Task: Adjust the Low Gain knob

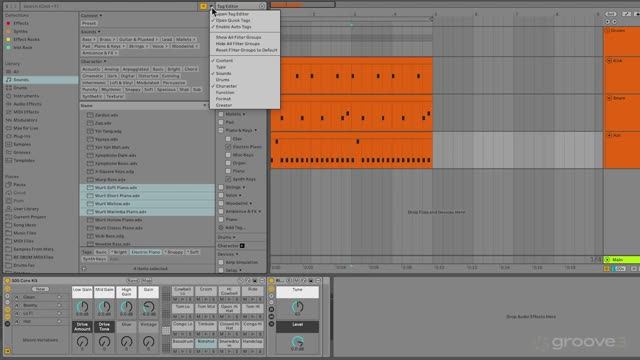Action: [82, 307]
